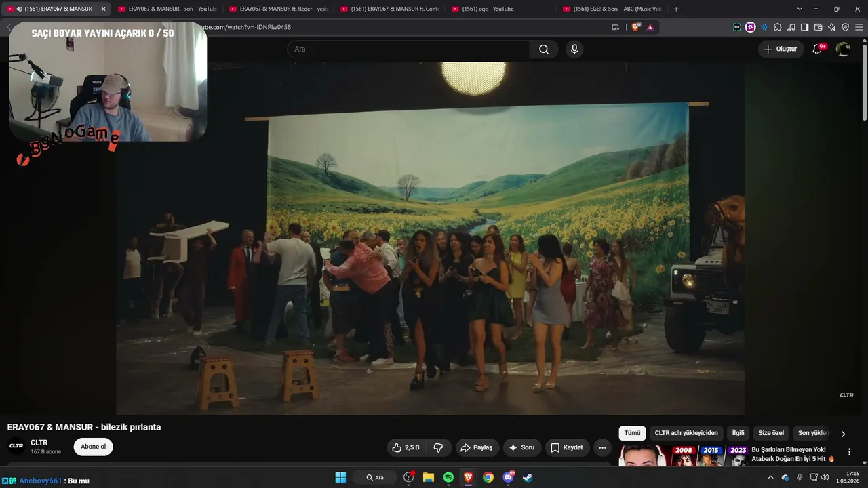Screen dimensions: 868x488
Task: Open Discord from the taskbar
Action: (x=509, y=477)
